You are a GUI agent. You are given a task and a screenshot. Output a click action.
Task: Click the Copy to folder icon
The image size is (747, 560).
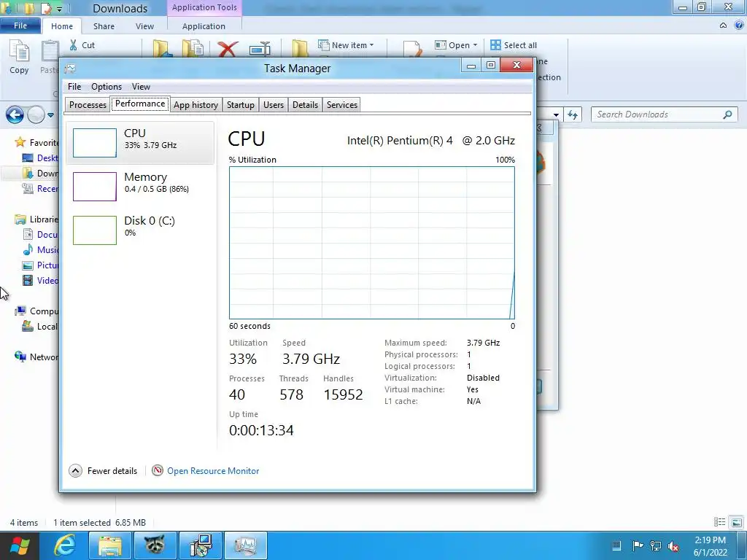(193, 49)
